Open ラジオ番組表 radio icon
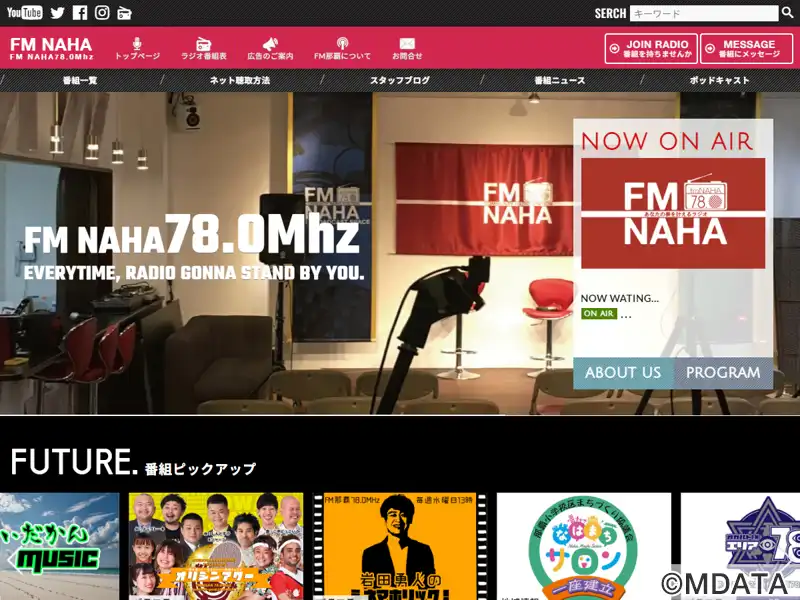Screen dimensions: 800x600 coord(204,48)
